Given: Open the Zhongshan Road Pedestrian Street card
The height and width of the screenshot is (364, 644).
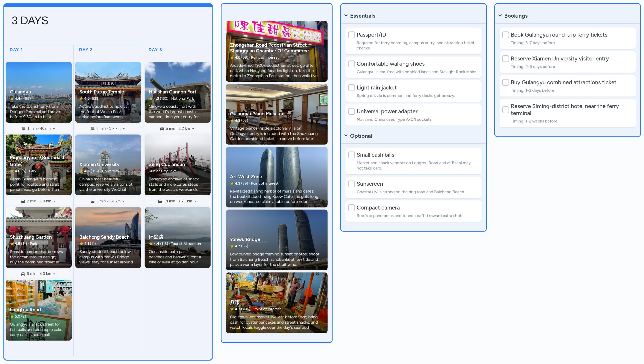Looking at the screenshot, I should (x=276, y=51).
